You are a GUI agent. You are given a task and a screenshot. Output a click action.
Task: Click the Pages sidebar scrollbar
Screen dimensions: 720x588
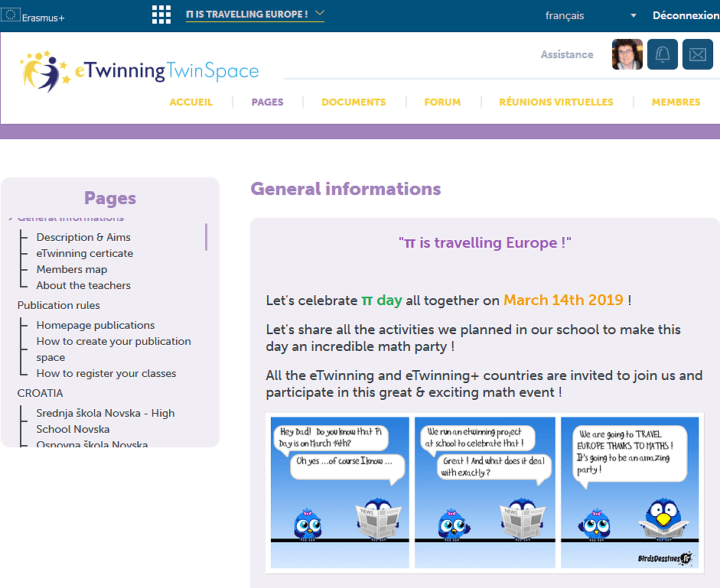[206, 238]
